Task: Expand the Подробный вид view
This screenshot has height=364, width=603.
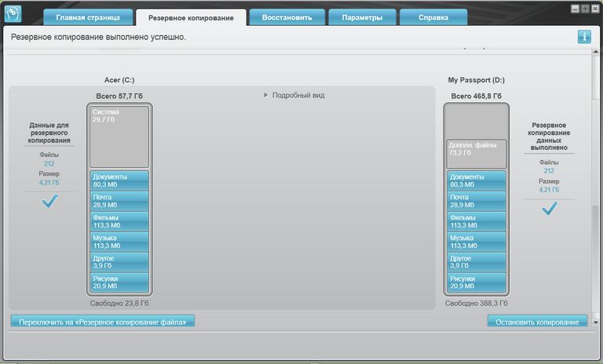Action: tap(294, 95)
